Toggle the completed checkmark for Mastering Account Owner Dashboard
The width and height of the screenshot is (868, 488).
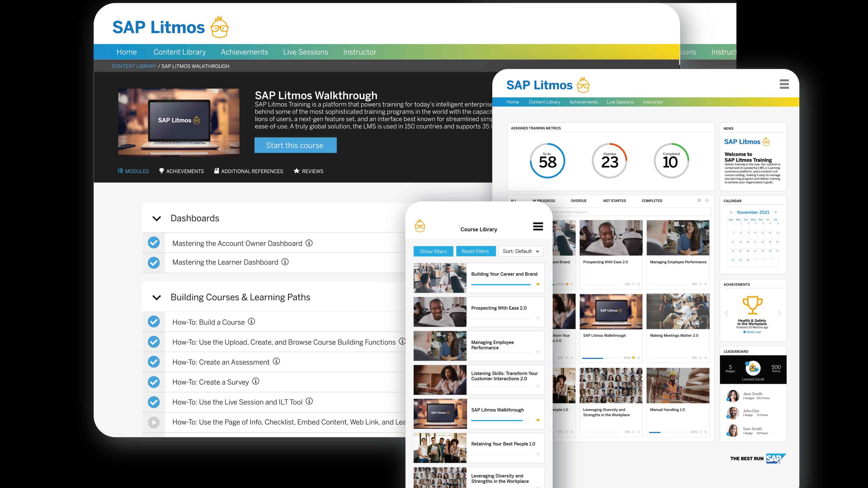point(154,242)
